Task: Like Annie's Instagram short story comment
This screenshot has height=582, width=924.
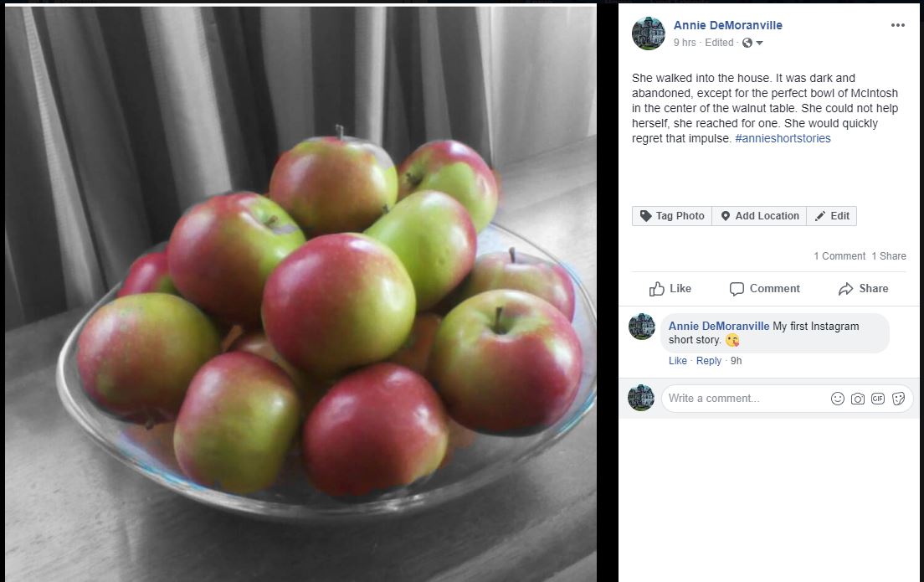Action: [677, 361]
